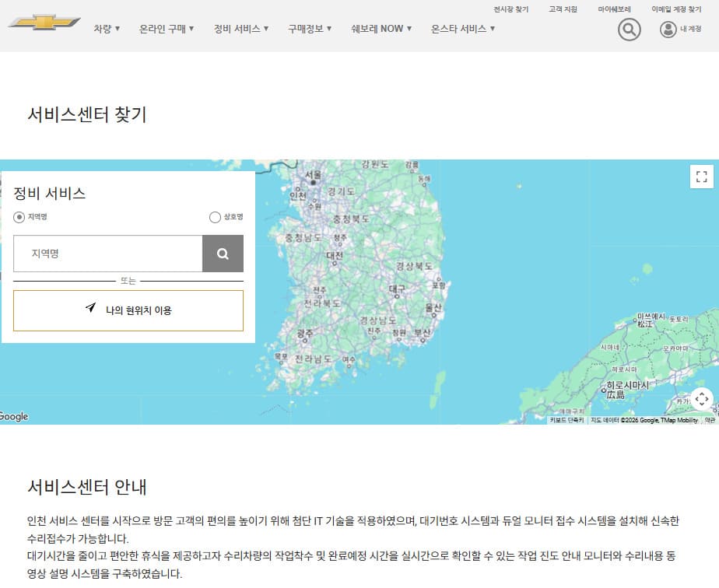Expand the 온스타 서비스 dropdown menu
This screenshot has height=588, width=719.
(x=463, y=29)
